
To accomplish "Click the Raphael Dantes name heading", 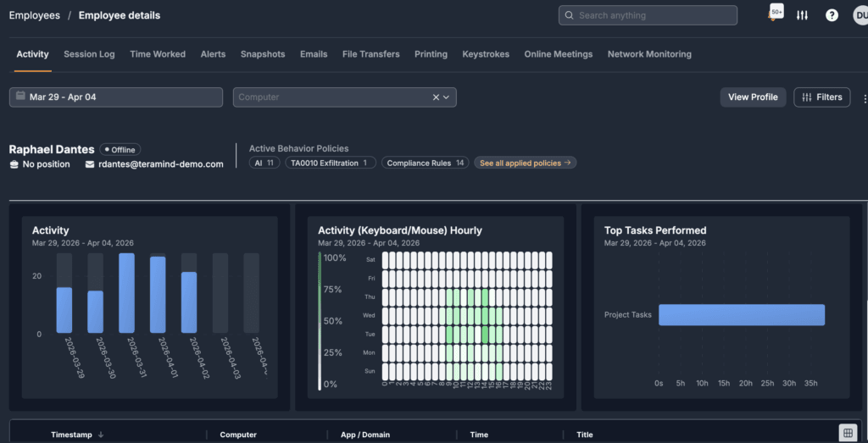I will coord(52,149).
